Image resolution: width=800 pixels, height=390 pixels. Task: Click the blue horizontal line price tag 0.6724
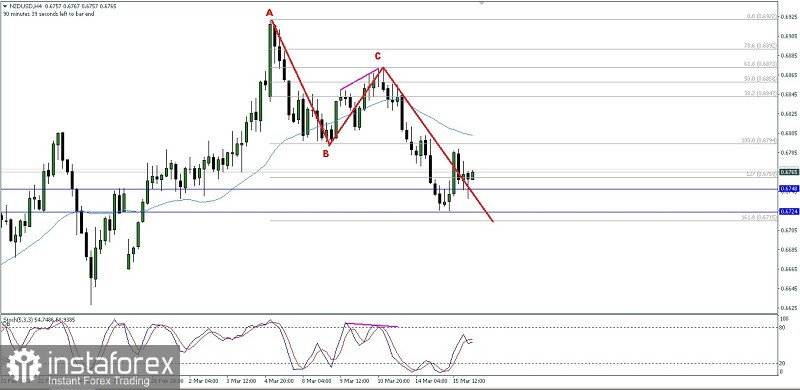[x=789, y=211]
